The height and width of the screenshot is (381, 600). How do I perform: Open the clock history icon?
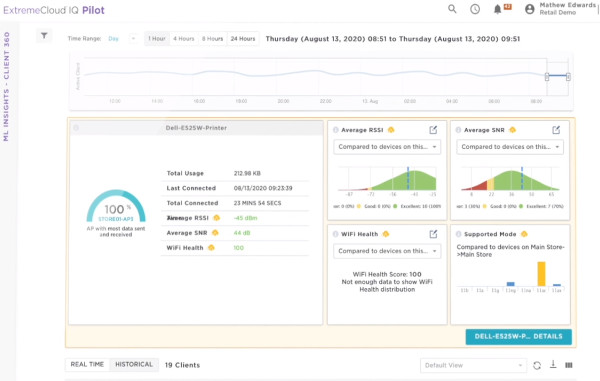pyautogui.click(x=475, y=9)
